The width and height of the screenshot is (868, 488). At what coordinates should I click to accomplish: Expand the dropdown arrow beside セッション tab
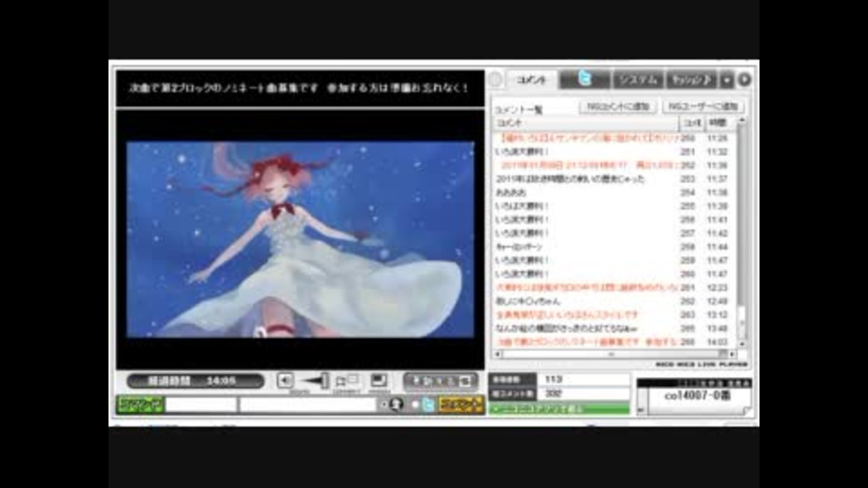click(727, 80)
